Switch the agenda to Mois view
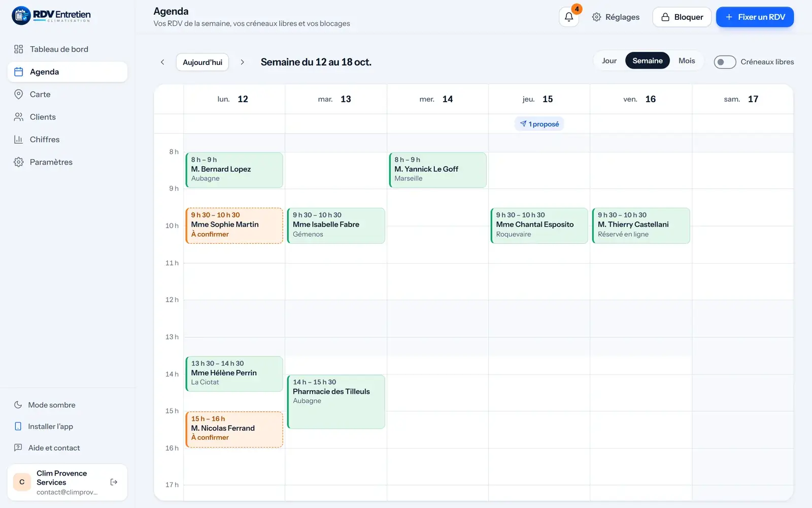This screenshot has width=812, height=508. tap(687, 61)
